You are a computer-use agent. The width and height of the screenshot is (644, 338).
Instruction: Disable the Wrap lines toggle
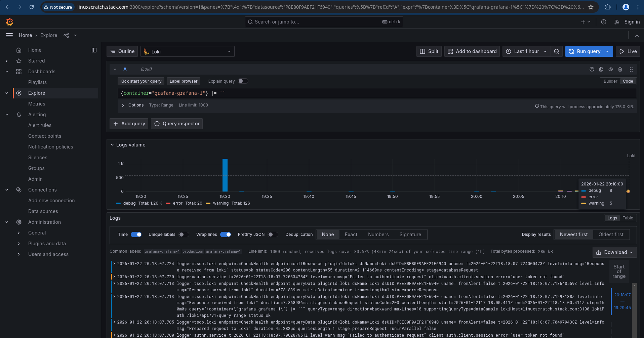pos(226,234)
